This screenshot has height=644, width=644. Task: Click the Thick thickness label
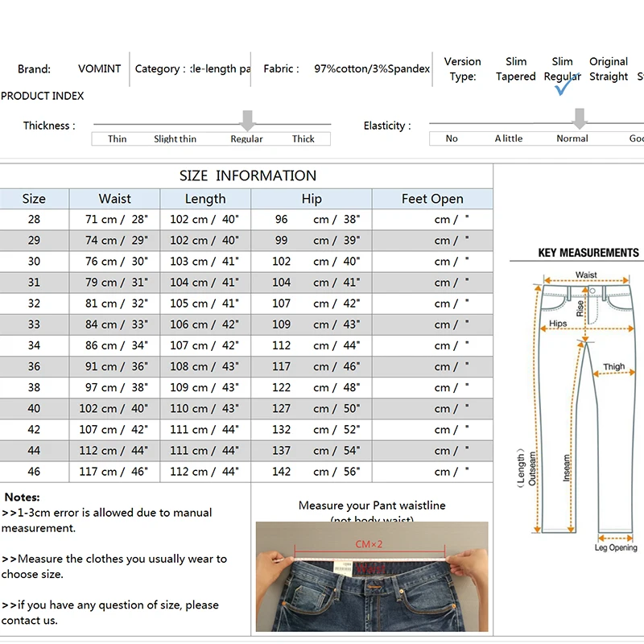pos(303,138)
